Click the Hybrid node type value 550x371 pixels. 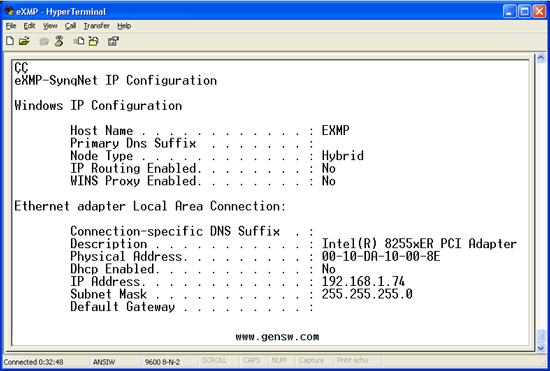(343, 156)
